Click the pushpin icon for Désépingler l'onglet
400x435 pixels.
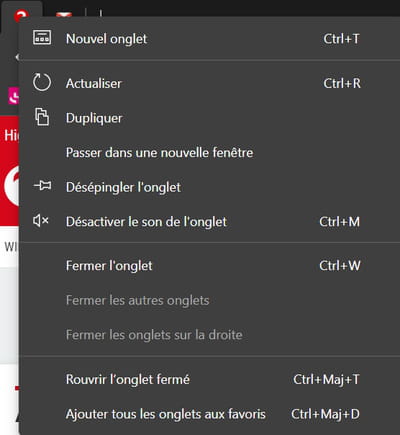click(42, 185)
